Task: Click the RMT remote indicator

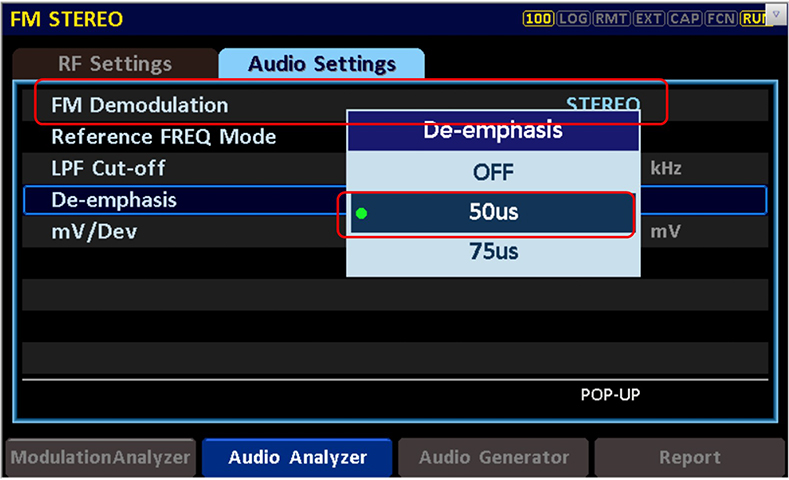Action: pyautogui.click(x=611, y=18)
